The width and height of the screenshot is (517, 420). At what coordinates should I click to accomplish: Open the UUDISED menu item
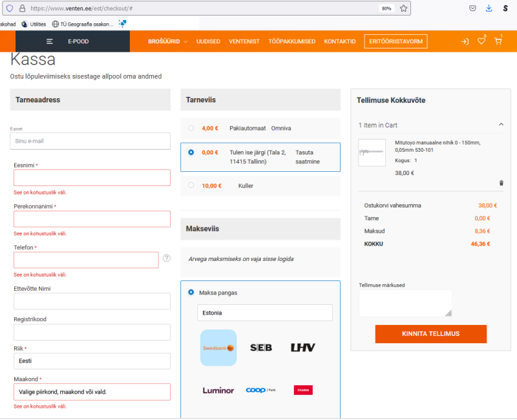pyautogui.click(x=208, y=41)
